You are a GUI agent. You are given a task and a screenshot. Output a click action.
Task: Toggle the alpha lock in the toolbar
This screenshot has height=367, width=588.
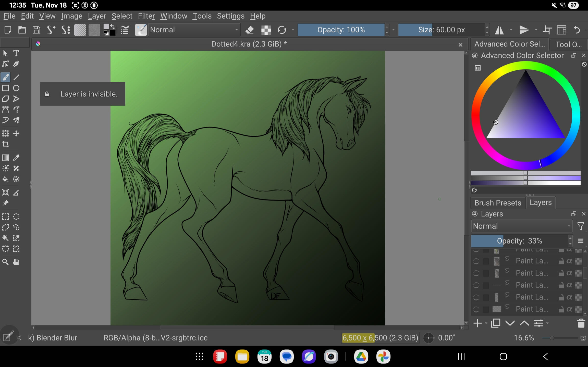coord(266,30)
